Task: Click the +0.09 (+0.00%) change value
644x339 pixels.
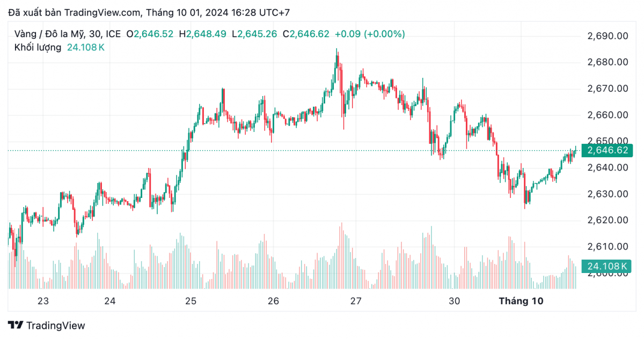Action: (x=369, y=34)
